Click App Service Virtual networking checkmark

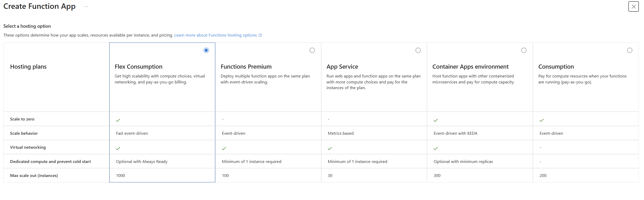330,148
